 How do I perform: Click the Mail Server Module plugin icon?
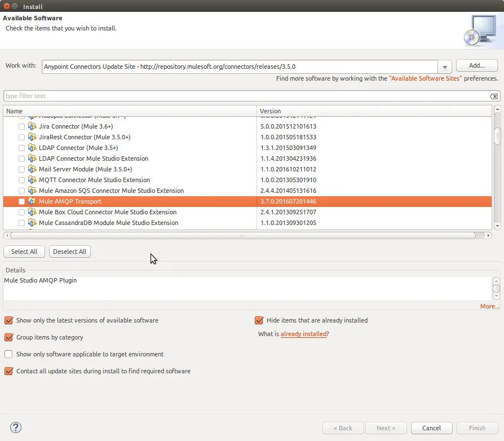pyautogui.click(x=32, y=169)
